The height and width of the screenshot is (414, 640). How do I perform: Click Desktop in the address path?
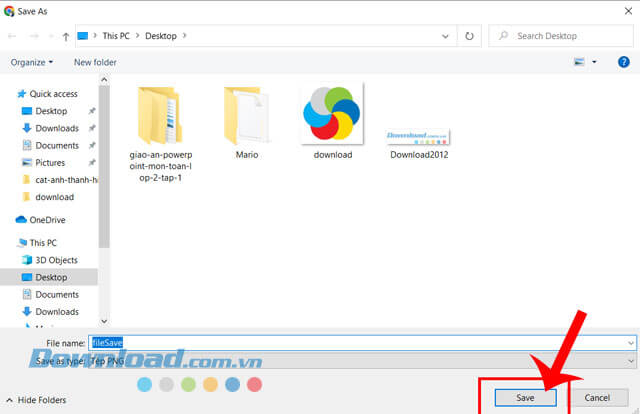161,36
